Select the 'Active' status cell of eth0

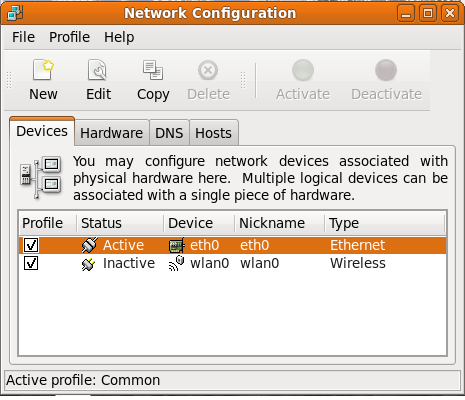coord(123,245)
